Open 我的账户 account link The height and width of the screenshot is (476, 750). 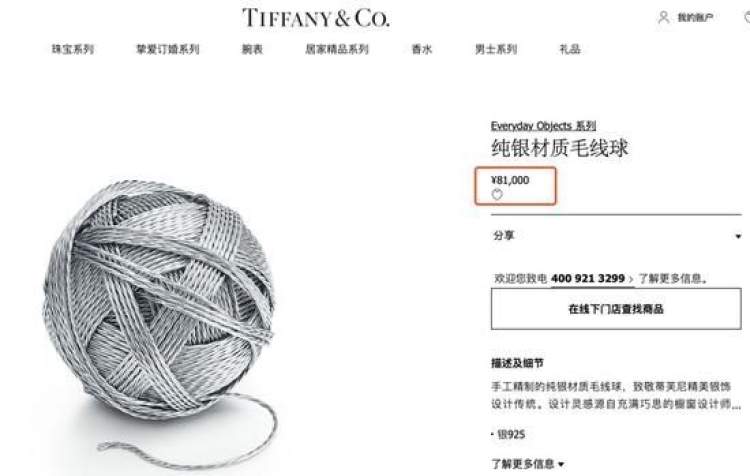[x=695, y=18]
